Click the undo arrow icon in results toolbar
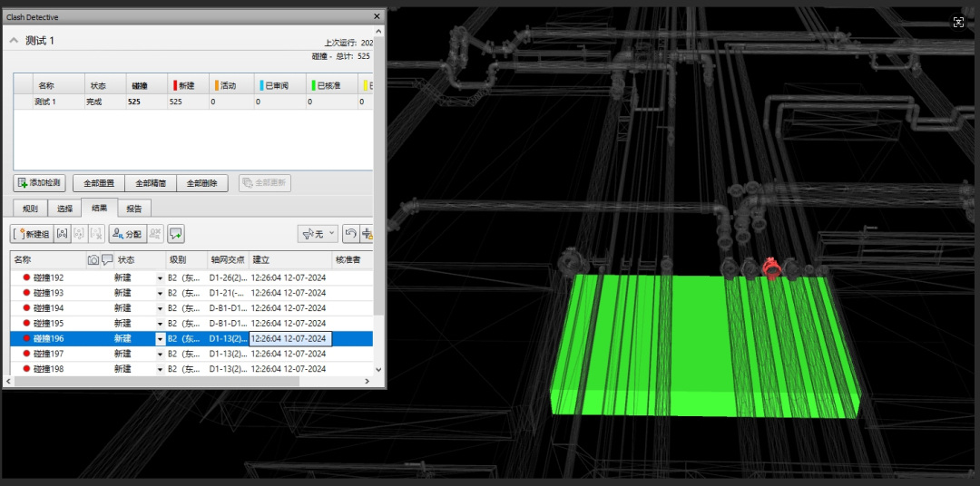980x486 pixels. 349,234
